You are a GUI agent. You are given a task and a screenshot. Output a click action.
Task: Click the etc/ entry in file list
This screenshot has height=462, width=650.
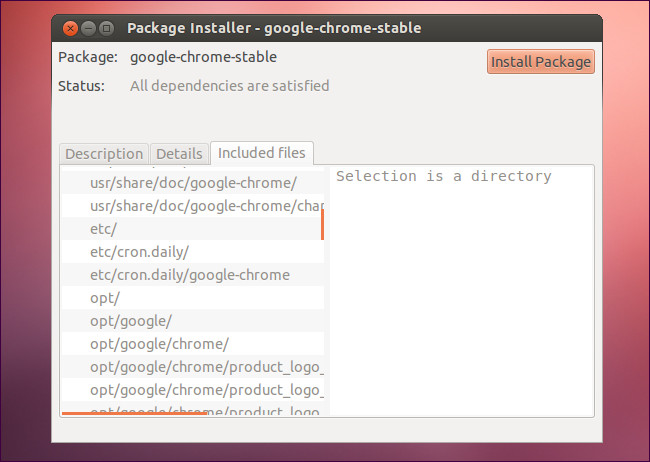tap(104, 229)
